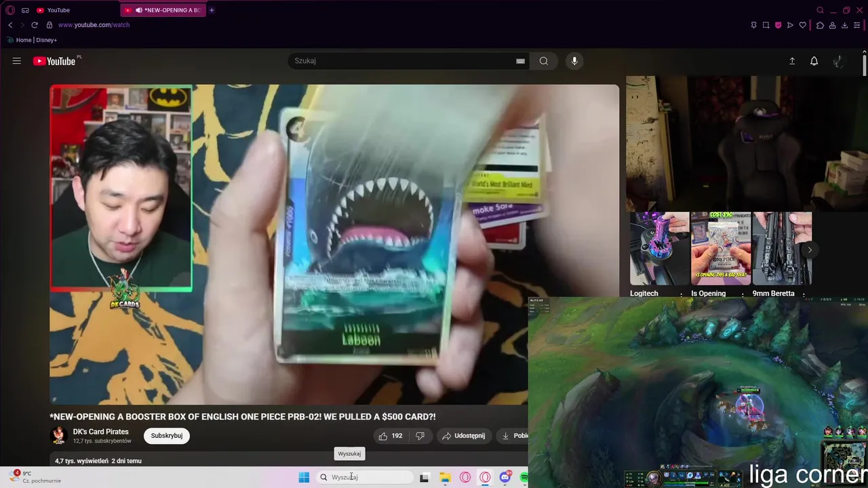Download the video with Pobierz button
The image size is (868, 488).
(x=513, y=436)
